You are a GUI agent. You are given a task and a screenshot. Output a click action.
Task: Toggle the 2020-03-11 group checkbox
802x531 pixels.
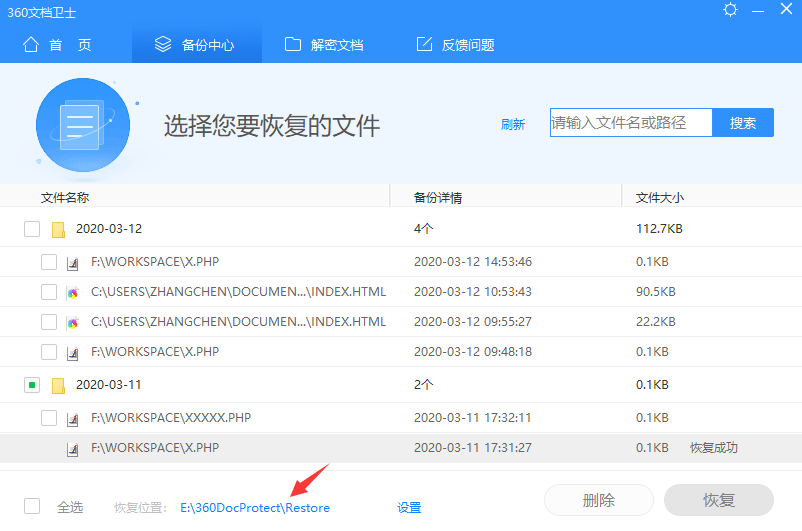[32, 385]
